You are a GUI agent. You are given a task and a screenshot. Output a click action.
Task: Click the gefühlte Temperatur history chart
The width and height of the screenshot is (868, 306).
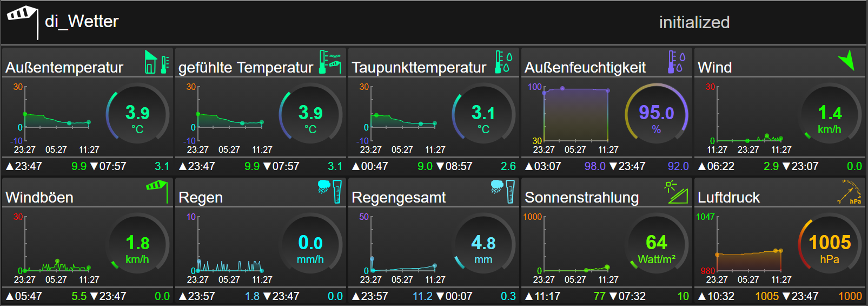point(228,118)
